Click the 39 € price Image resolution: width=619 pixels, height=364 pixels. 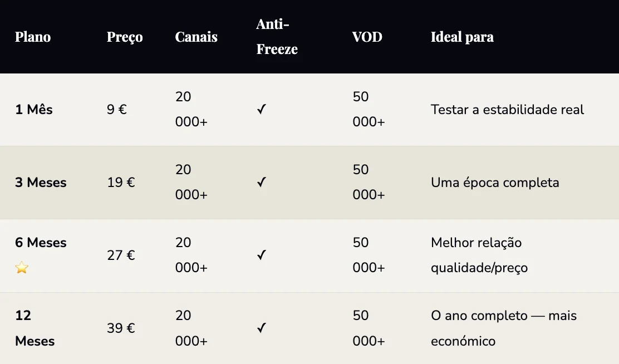point(121,328)
